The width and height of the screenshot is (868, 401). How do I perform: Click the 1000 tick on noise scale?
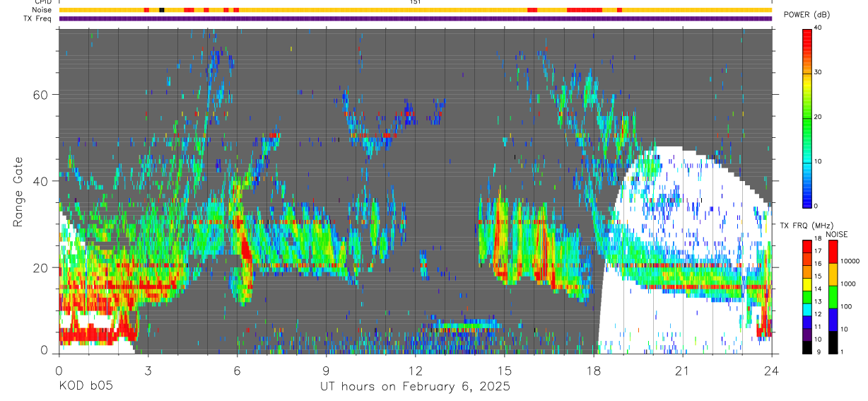[x=849, y=284]
